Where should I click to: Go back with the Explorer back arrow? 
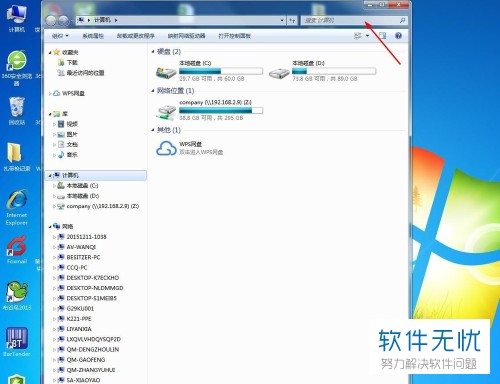(51, 21)
